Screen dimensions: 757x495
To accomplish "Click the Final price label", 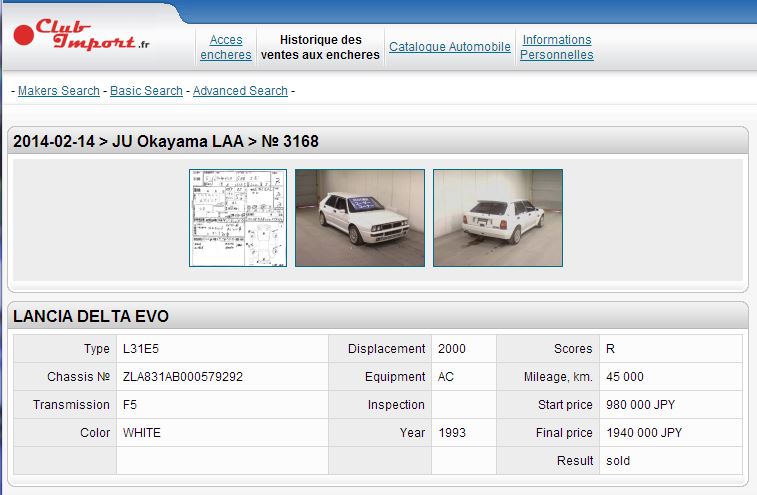I will (564, 433).
